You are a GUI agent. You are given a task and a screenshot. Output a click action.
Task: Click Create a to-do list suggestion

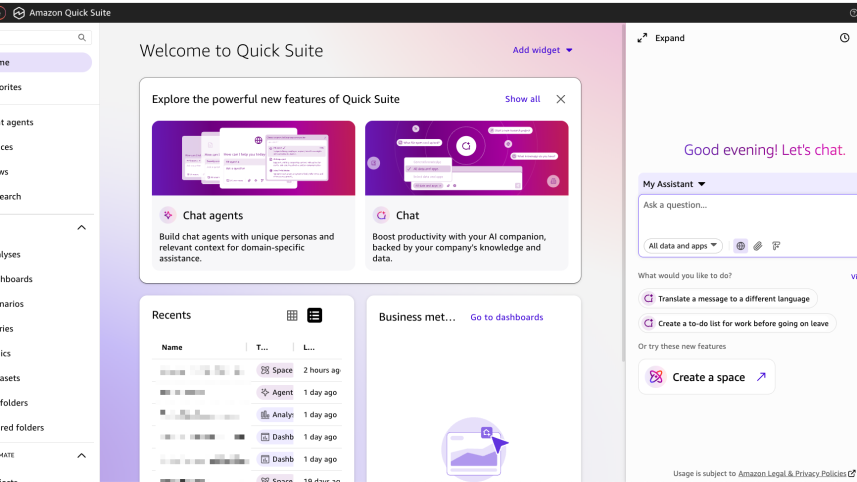[x=737, y=324]
